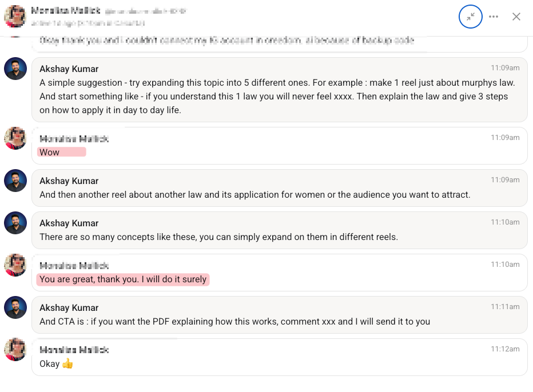
Task: Click the 11:10am timestamp on 'There are so many concepts'
Action: (x=505, y=222)
